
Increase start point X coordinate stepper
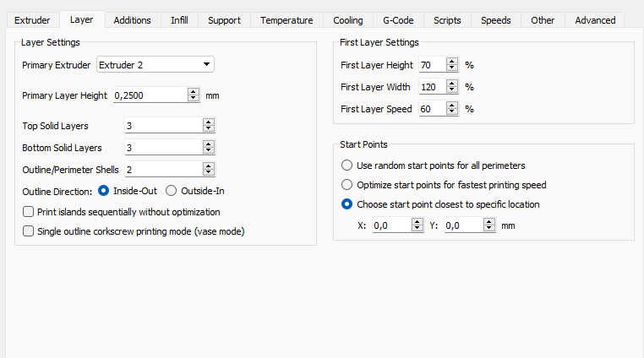417,222
